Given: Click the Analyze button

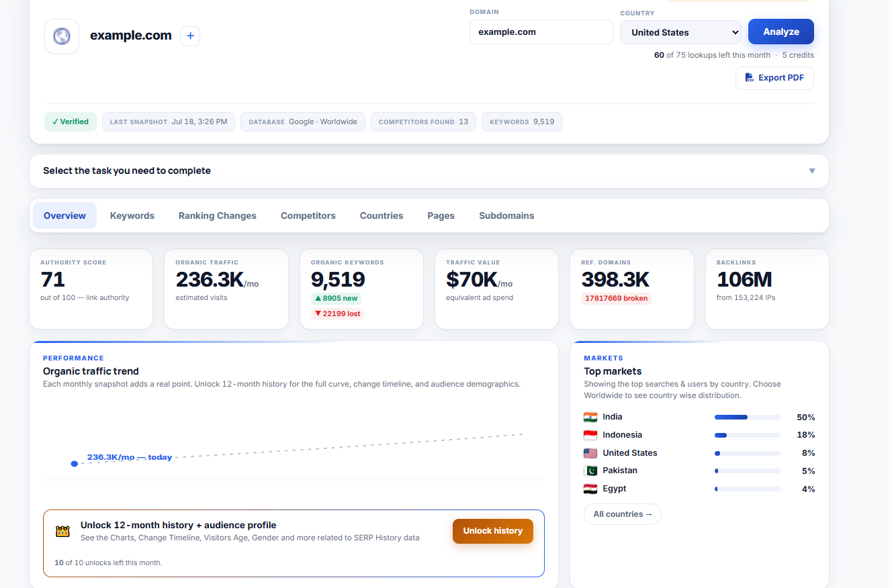Looking at the screenshot, I should click(x=781, y=32).
